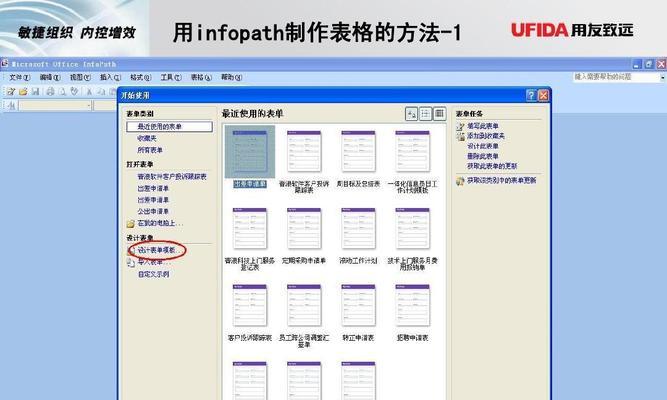Click the design new form toolbar icon
The height and width of the screenshot is (400, 667).
pos(11,91)
